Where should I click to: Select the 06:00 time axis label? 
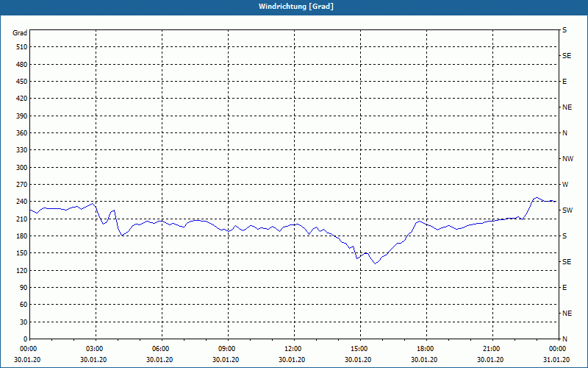[x=159, y=348]
